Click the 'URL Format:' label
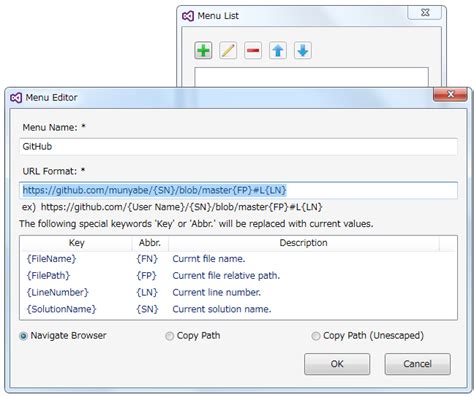The image size is (474, 397). tap(50, 171)
